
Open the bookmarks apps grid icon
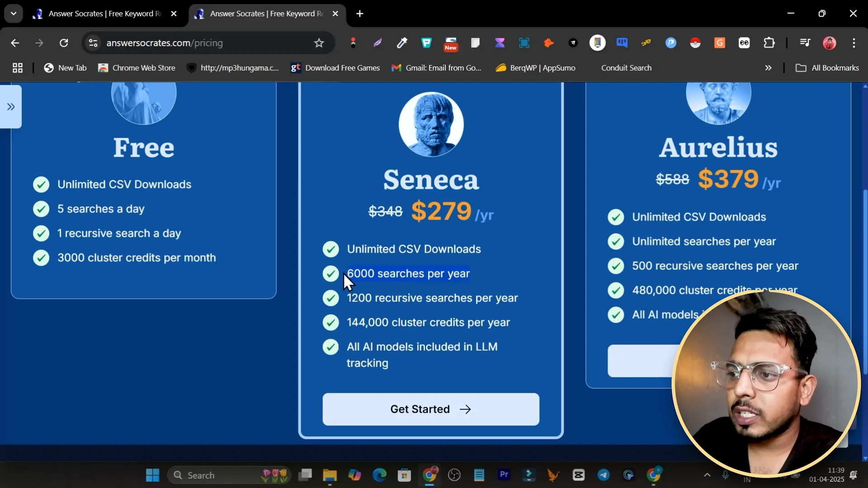pos(18,68)
